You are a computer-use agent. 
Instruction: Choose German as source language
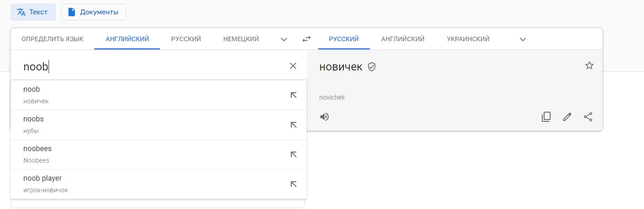[x=241, y=39]
